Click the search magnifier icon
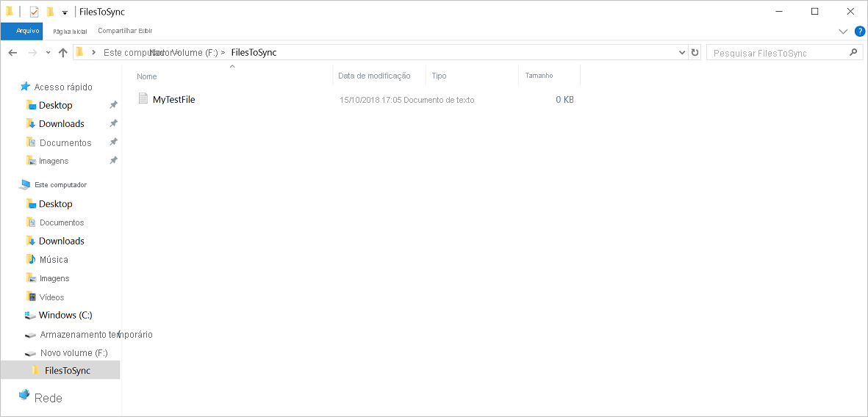The width and height of the screenshot is (868, 417). pyautogui.click(x=853, y=53)
